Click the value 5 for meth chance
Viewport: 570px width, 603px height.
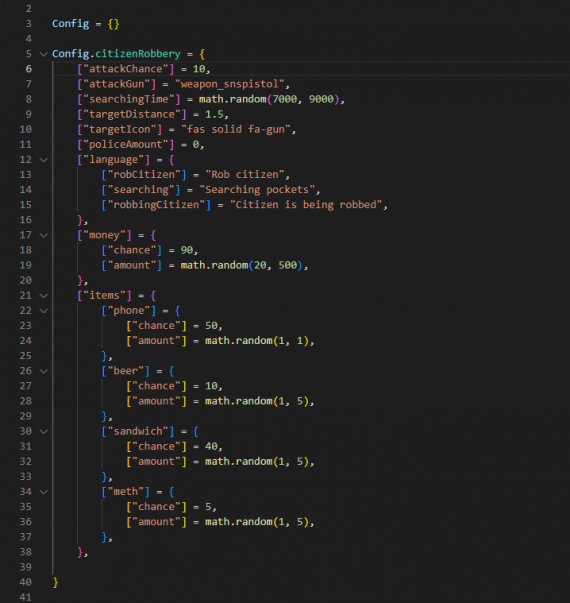coord(208,506)
